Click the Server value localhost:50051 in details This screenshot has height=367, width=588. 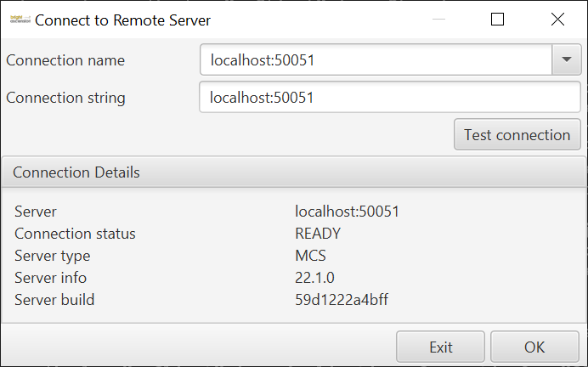[x=347, y=212]
